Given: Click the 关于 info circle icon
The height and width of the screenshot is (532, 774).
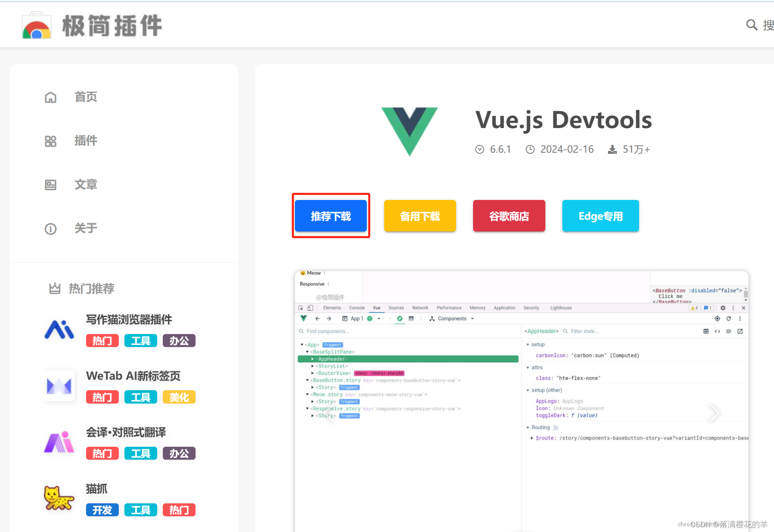Looking at the screenshot, I should [x=50, y=229].
